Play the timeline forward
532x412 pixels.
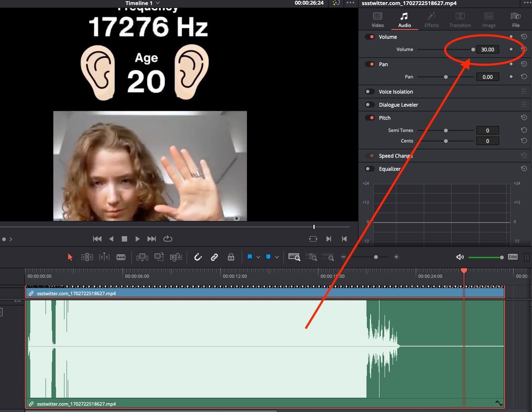click(137, 239)
